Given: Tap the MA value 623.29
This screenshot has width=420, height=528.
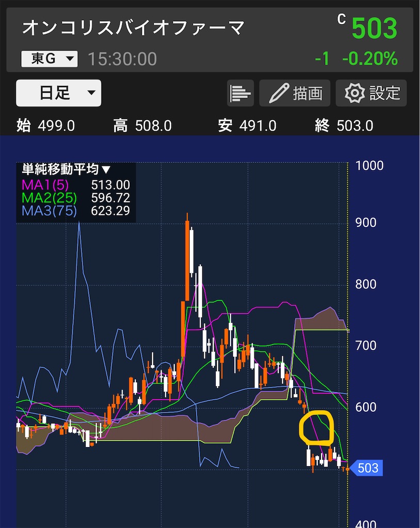Looking at the screenshot, I should pyautogui.click(x=110, y=211).
